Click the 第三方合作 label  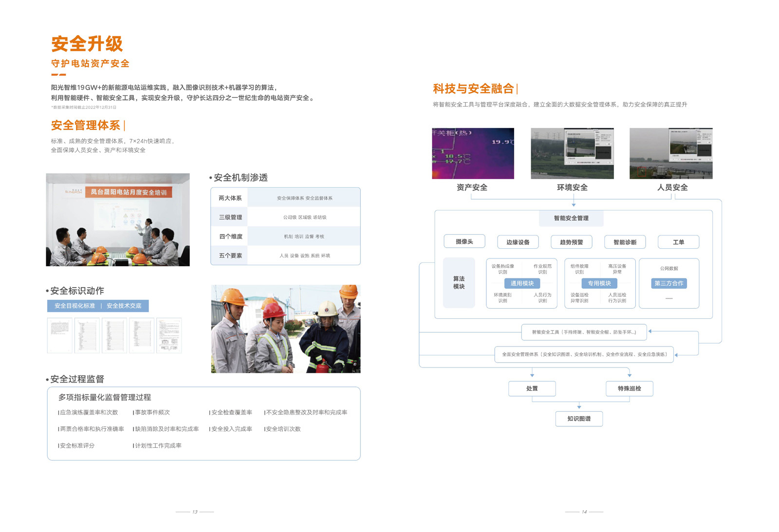pyautogui.click(x=669, y=283)
